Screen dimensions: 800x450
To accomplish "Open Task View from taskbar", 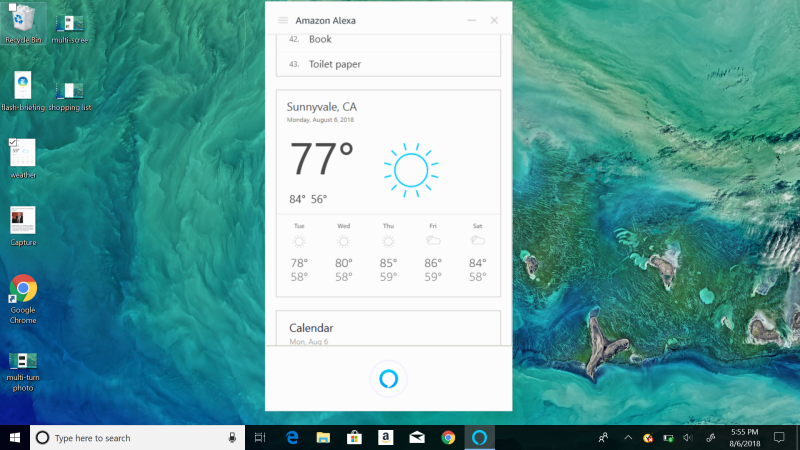I will tap(260, 438).
